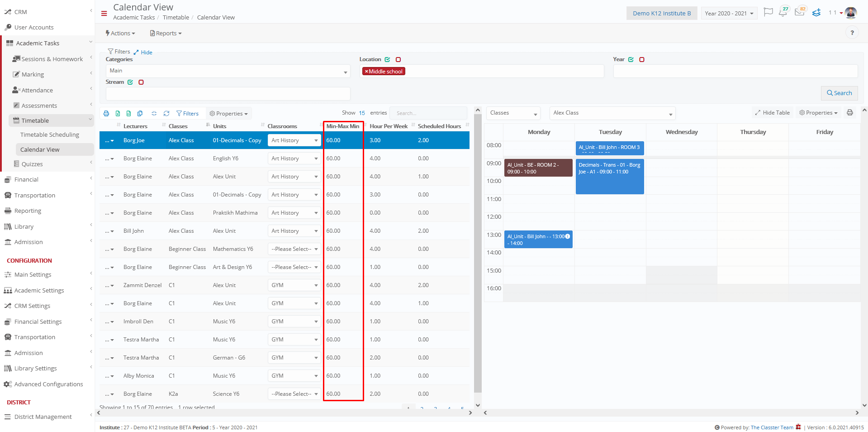The width and height of the screenshot is (868, 432).
Task: Refresh the table with the reload icon
Action: coord(166,114)
